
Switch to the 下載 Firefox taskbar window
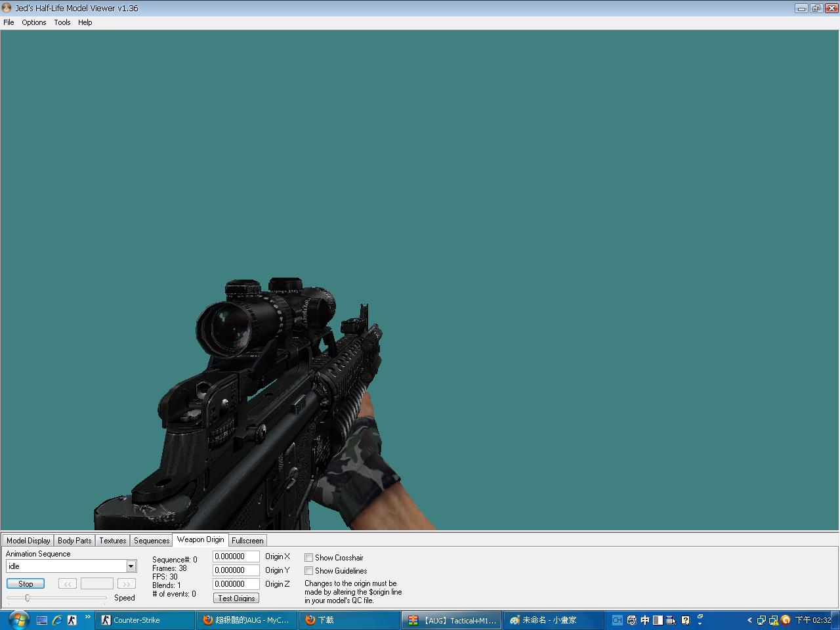349,620
